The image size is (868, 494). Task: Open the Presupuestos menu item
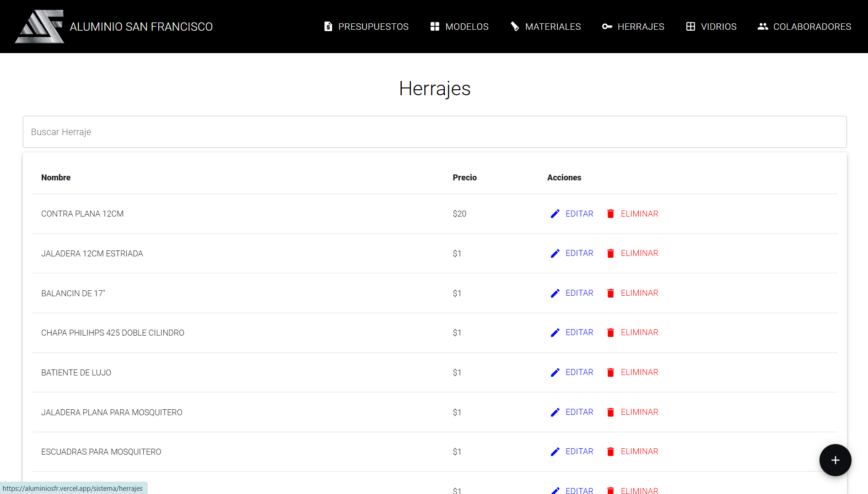tap(366, 27)
